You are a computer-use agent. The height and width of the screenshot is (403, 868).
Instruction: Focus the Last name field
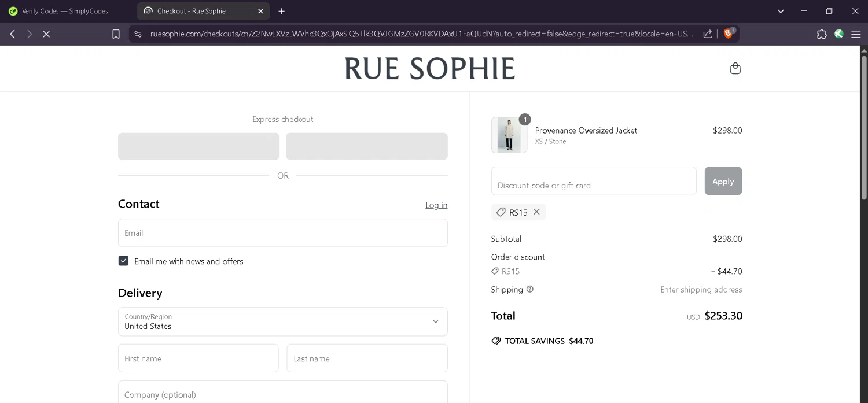coord(367,358)
